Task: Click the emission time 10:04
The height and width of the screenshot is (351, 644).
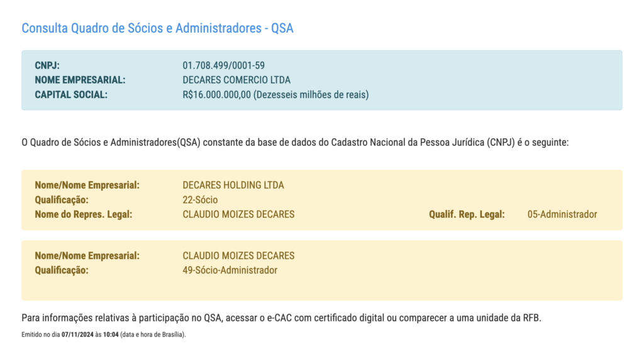Action: pyautogui.click(x=110, y=334)
